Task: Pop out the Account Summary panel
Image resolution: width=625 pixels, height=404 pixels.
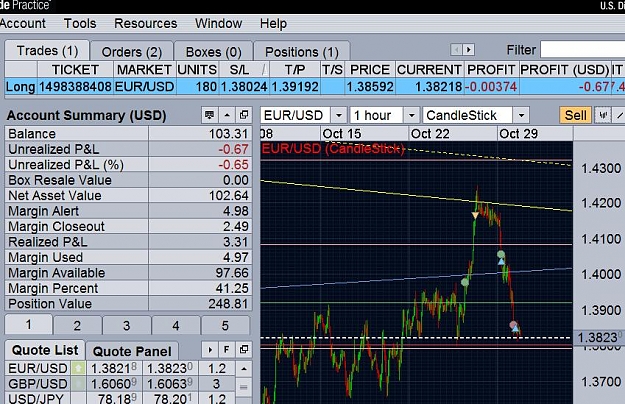Action: coord(244,115)
